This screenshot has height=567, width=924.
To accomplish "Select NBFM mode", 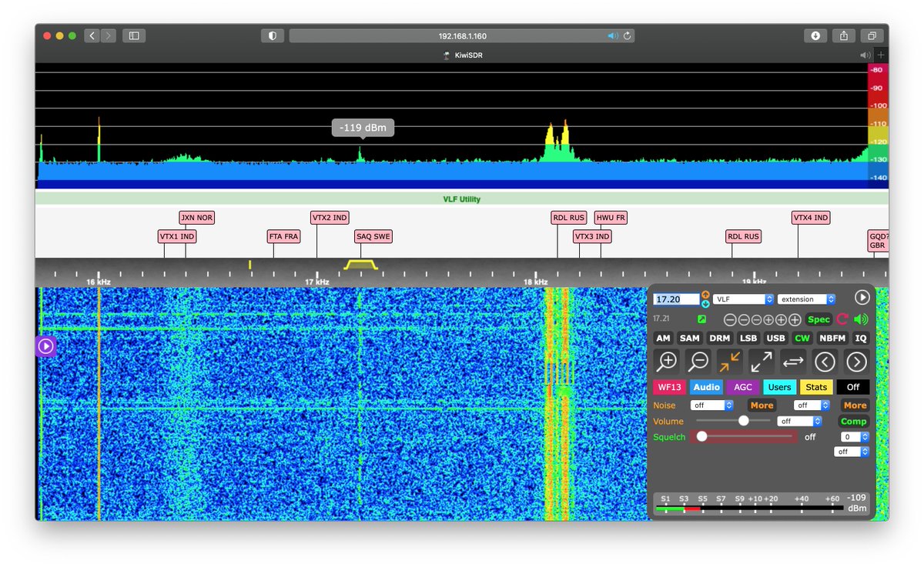I will [x=832, y=338].
